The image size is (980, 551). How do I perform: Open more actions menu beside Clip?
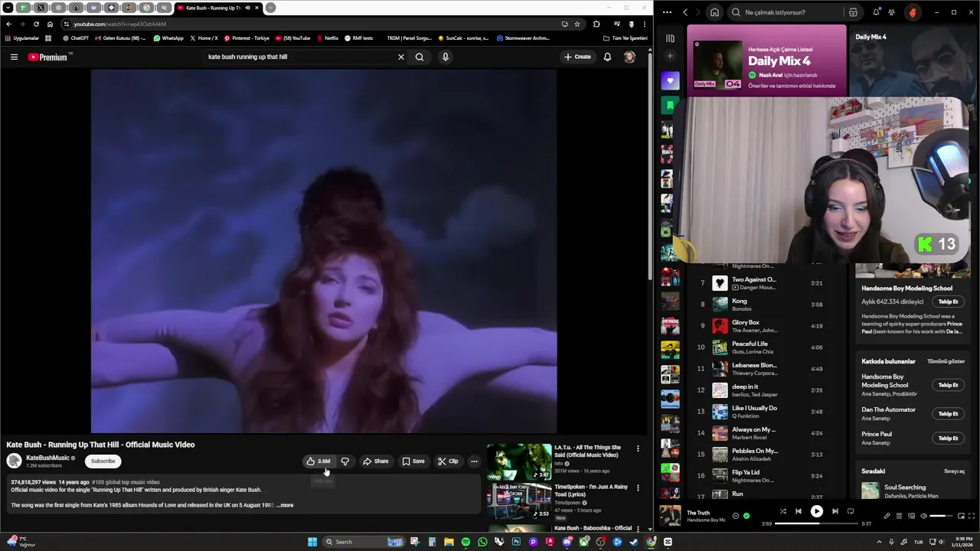point(474,461)
